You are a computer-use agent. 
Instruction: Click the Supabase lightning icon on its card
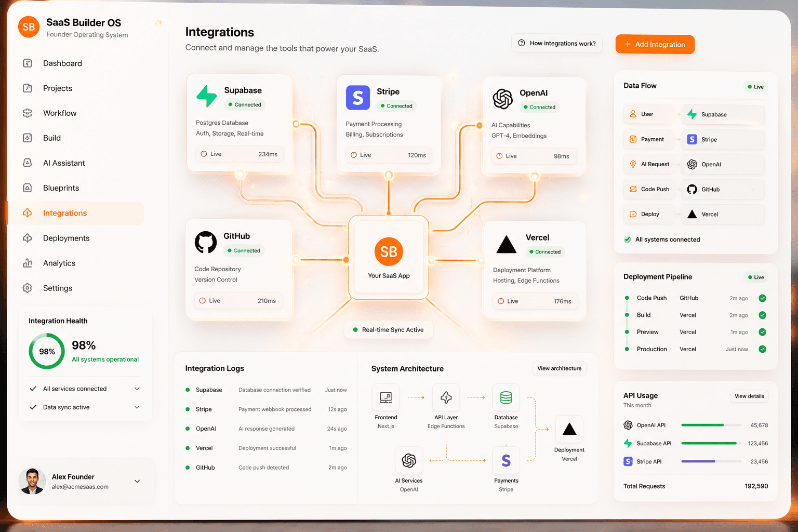(206, 96)
